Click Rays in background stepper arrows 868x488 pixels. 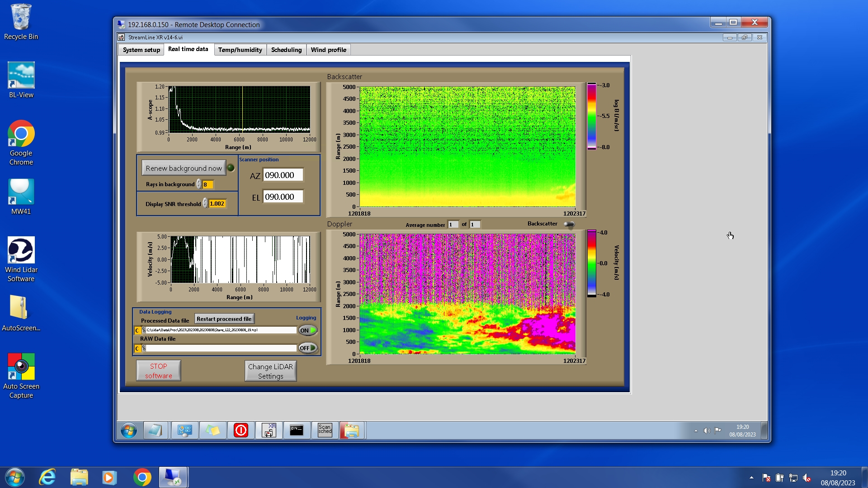pyautogui.click(x=199, y=184)
